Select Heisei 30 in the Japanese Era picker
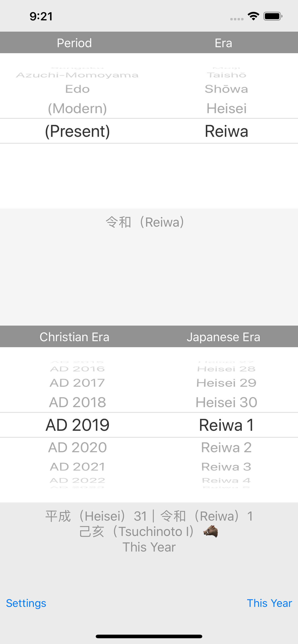Screen dimensions: 298x644 coord(226,402)
